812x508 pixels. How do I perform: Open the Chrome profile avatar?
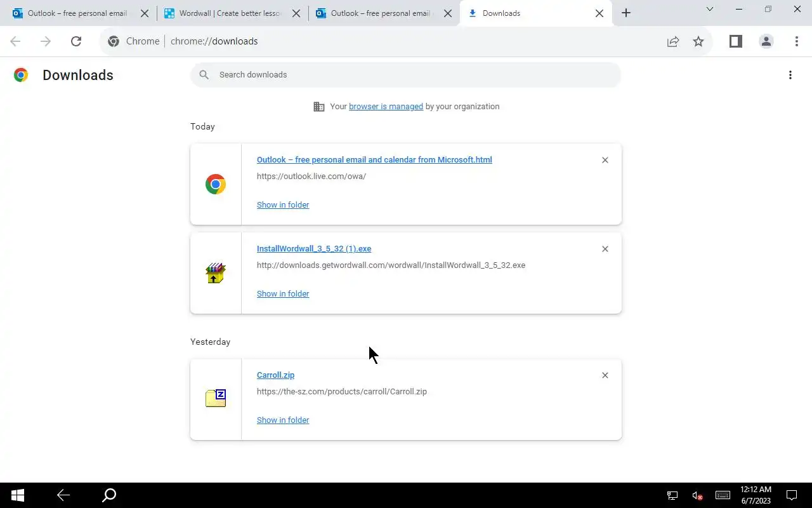click(x=766, y=41)
